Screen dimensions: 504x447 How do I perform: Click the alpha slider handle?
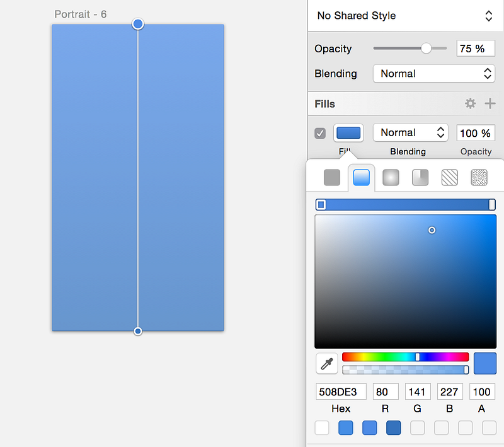click(x=466, y=370)
